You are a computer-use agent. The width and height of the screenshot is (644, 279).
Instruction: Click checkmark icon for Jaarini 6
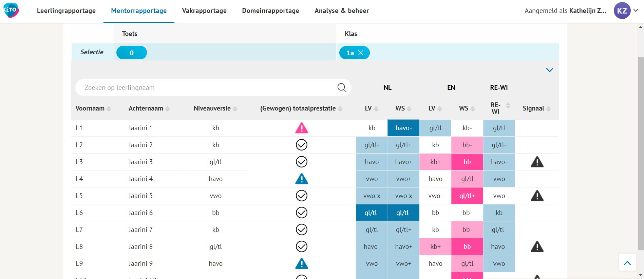point(302,213)
